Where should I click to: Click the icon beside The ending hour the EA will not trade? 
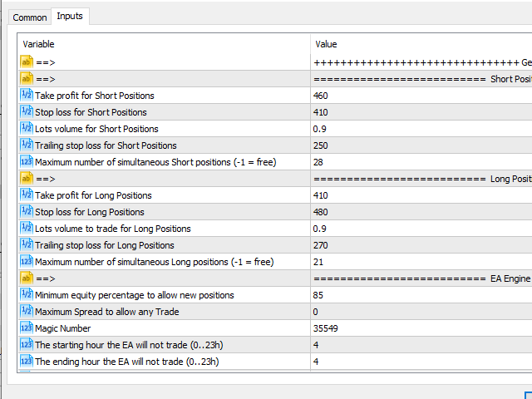click(27, 361)
